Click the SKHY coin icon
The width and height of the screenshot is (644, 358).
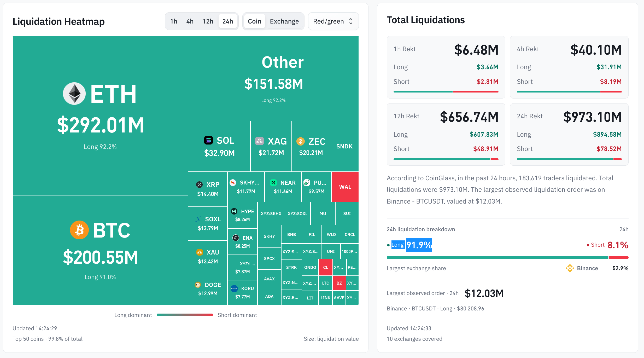click(233, 182)
